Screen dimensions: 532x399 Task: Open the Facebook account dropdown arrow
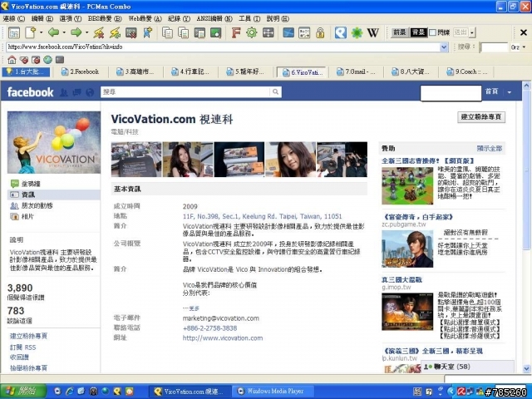pos(510,92)
